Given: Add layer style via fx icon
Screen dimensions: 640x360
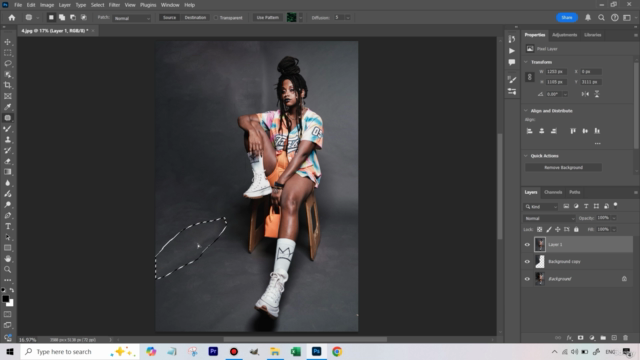Looking at the screenshot, I should coord(569,338).
